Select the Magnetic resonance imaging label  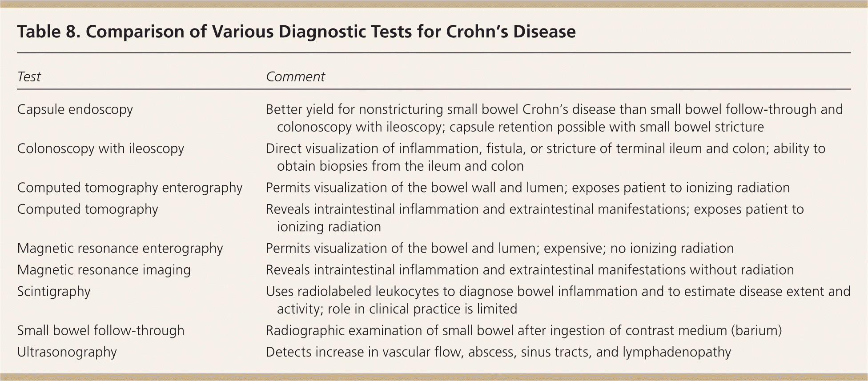click(x=104, y=270)
